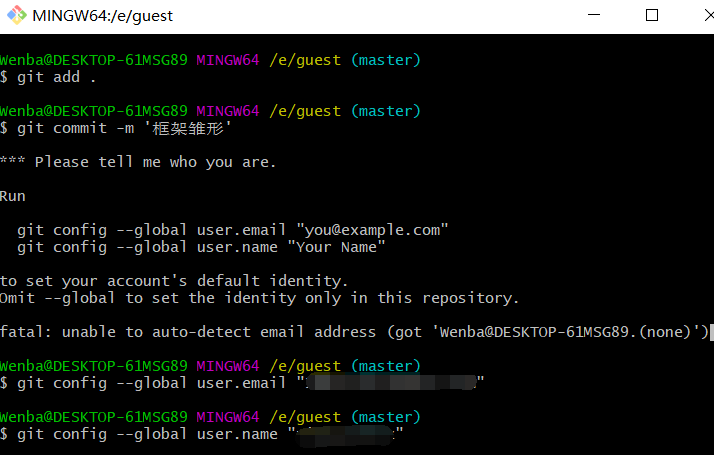
Task: Click the fatal unable to auto-detect error line
Action: pyautogui.click(x=355, y=332)
